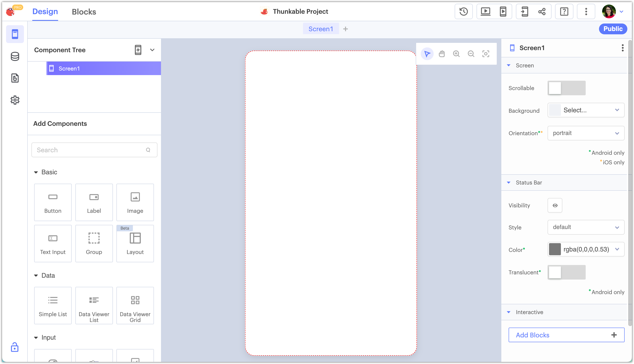Toggle the Translucent switch
The width and height of the screenshot is (634, 364).
point(567,272)
